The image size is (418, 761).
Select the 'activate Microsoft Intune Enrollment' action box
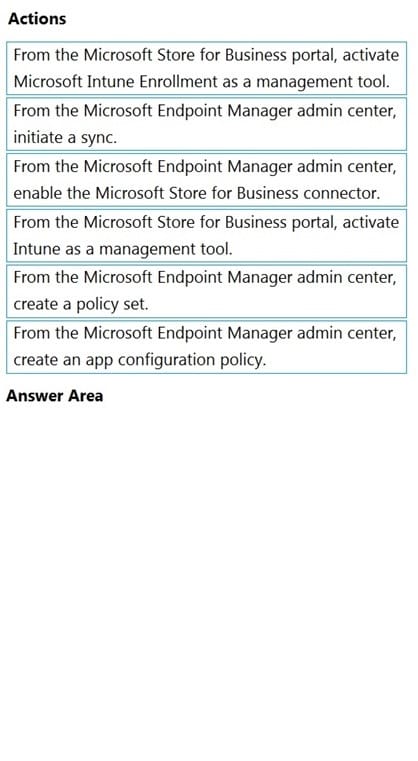click(206, 68)
